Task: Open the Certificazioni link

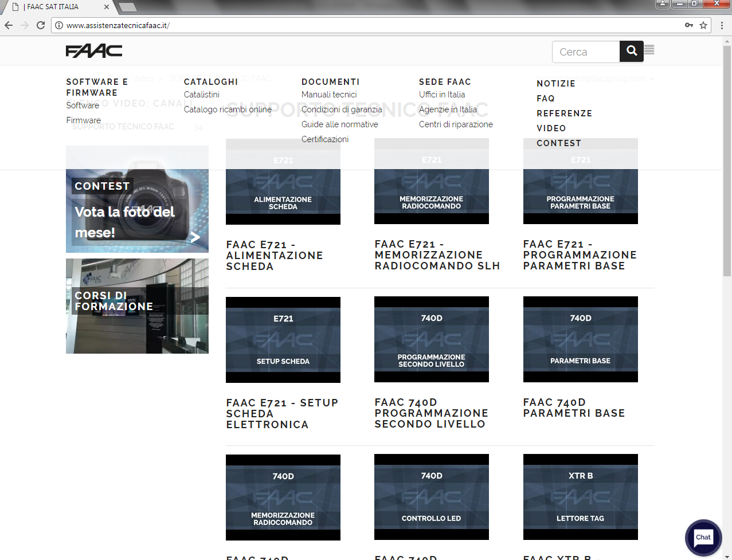Action: pos(325,139)
